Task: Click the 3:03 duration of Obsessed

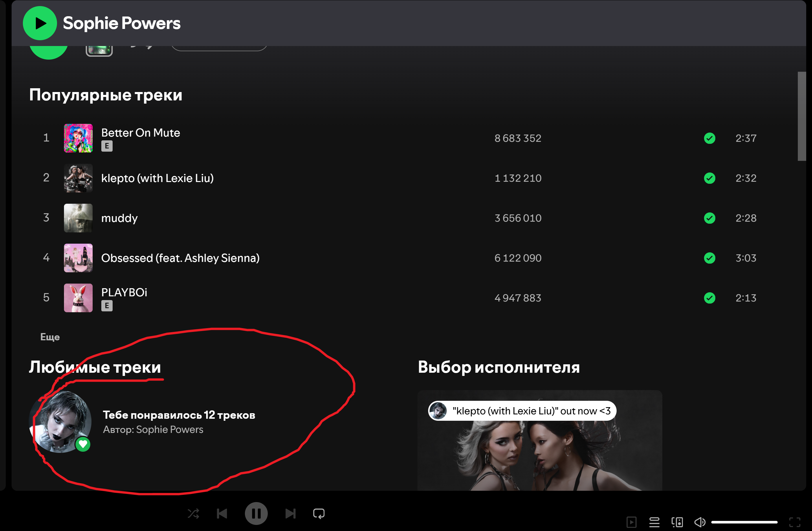Action: 746,258
